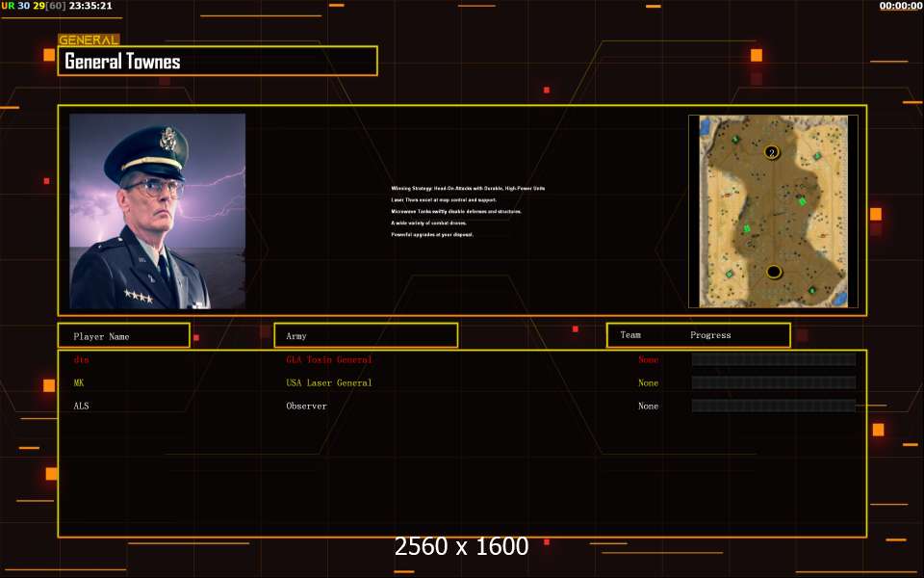Click the 'Laser Tanks excel at map control' line
Image resolution: width=924 pixels, height=578 pixels.
coord(444,200)
